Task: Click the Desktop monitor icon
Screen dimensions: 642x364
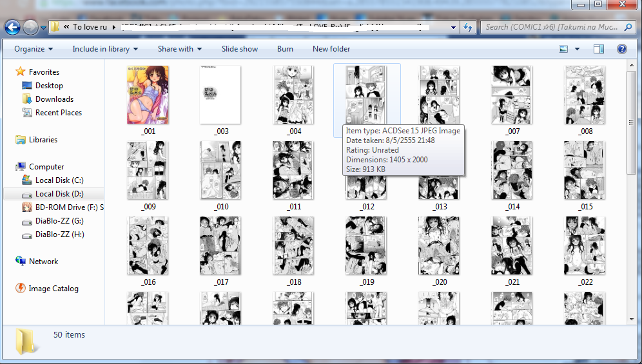Action: pos(27,85)
